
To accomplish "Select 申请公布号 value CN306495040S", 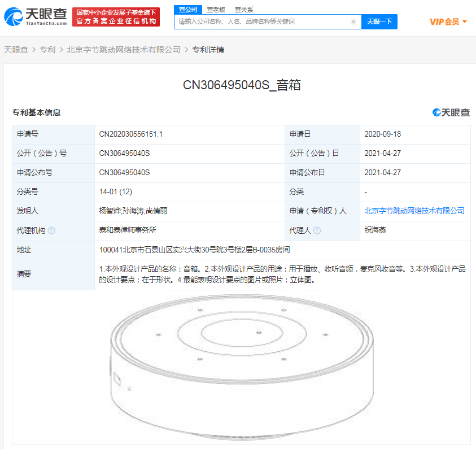I will 124,172.
